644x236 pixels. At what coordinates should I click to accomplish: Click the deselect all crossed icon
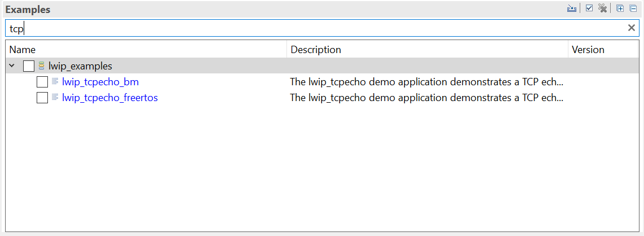click(x=603, y=8)
